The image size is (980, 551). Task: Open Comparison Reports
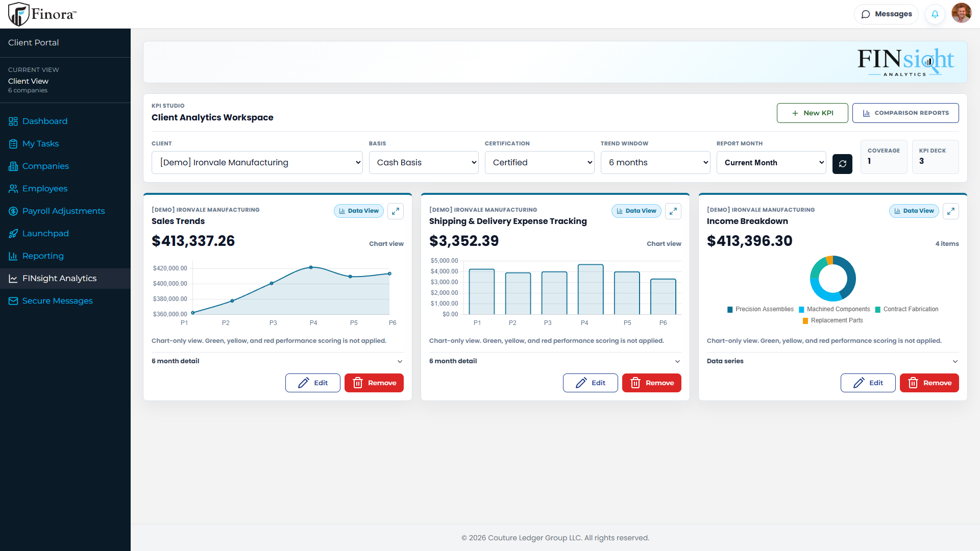click(x=905, y=113)
